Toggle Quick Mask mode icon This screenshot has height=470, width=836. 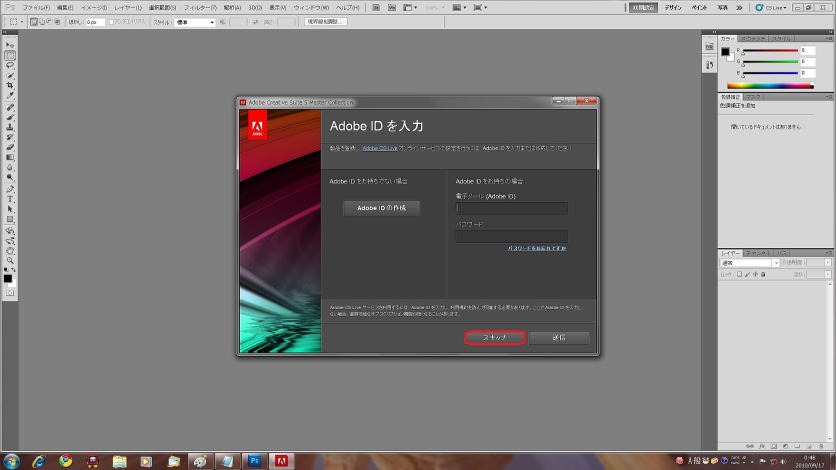(x=10, y=293)
